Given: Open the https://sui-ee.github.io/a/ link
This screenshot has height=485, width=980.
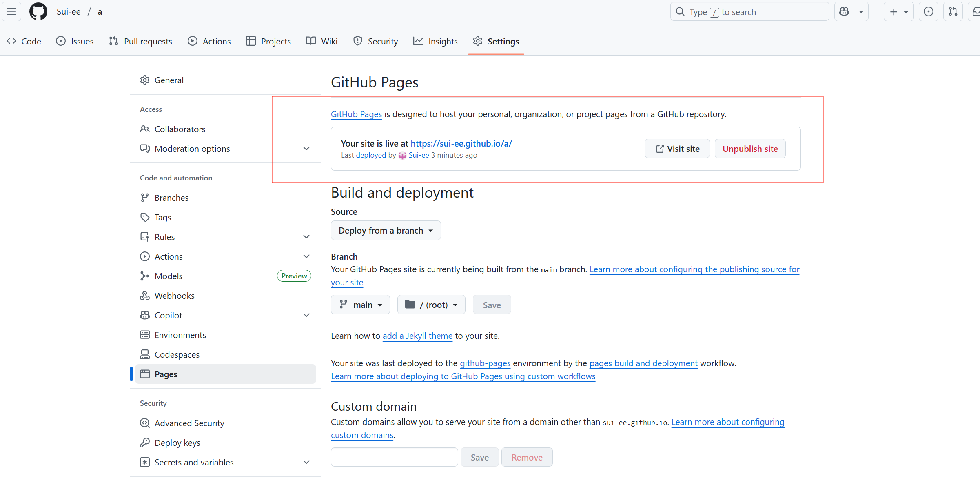Looking at the screenshot, I should pyautogui.click(x=461, y=143).
